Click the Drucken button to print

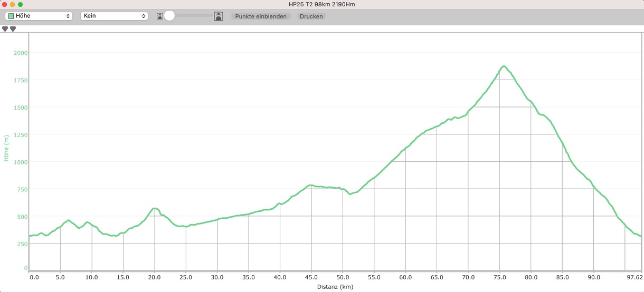(311, 16)
